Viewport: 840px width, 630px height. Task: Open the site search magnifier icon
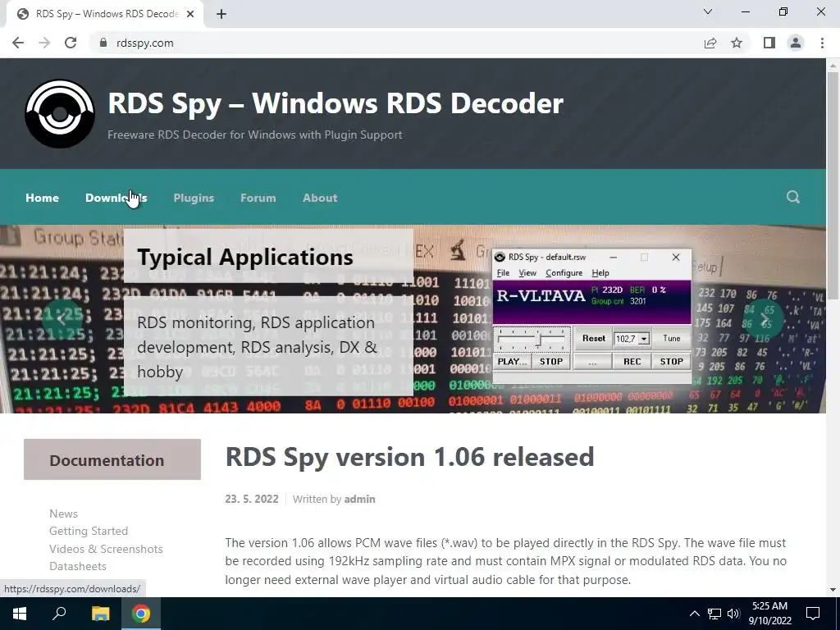(793, 197)
